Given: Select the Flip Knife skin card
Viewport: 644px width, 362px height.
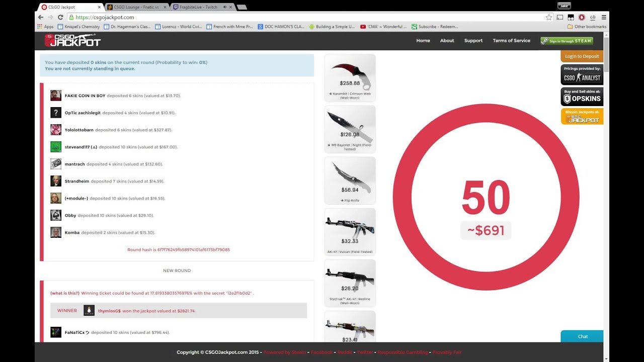Looking at the screenshot, I should point(350,180).
